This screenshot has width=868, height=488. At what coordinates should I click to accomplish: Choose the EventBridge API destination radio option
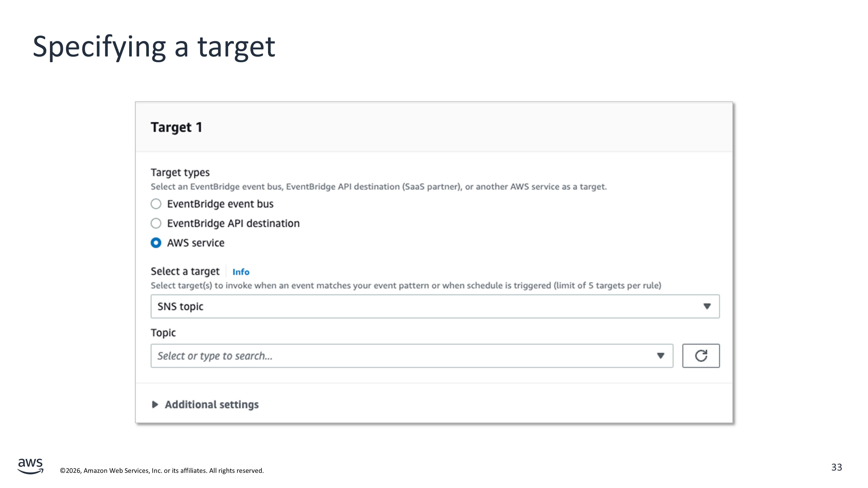[x=156, y=223]
